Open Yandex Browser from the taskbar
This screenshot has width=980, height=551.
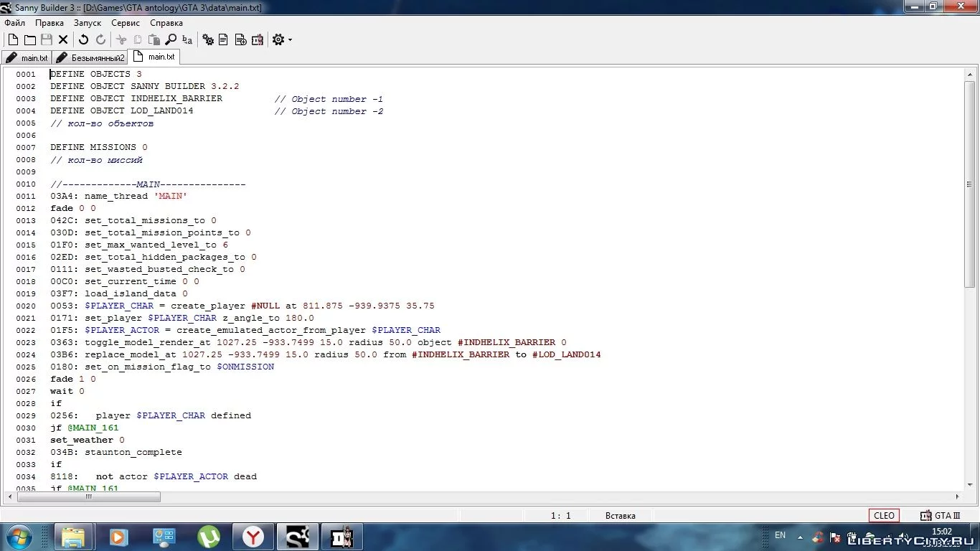pyautogui.click(x=253, y=537)
